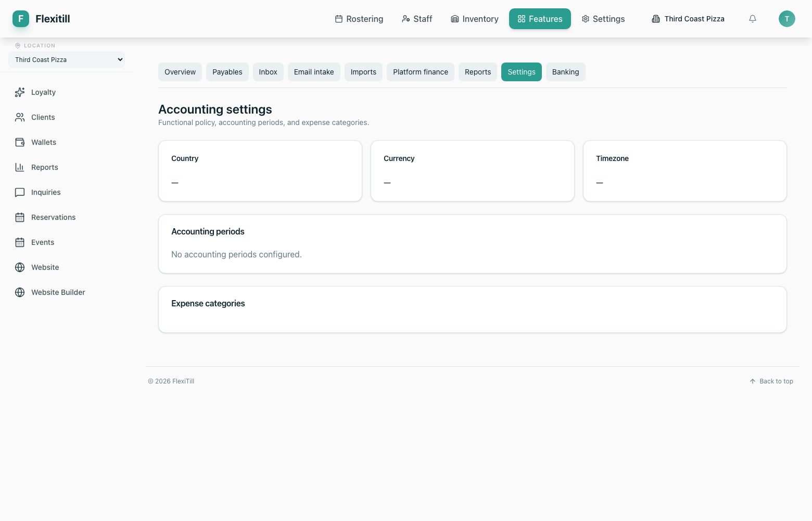Click the Back to top link
The width and height of the screenshot is (812, 521).
click(x=771, y=381)
